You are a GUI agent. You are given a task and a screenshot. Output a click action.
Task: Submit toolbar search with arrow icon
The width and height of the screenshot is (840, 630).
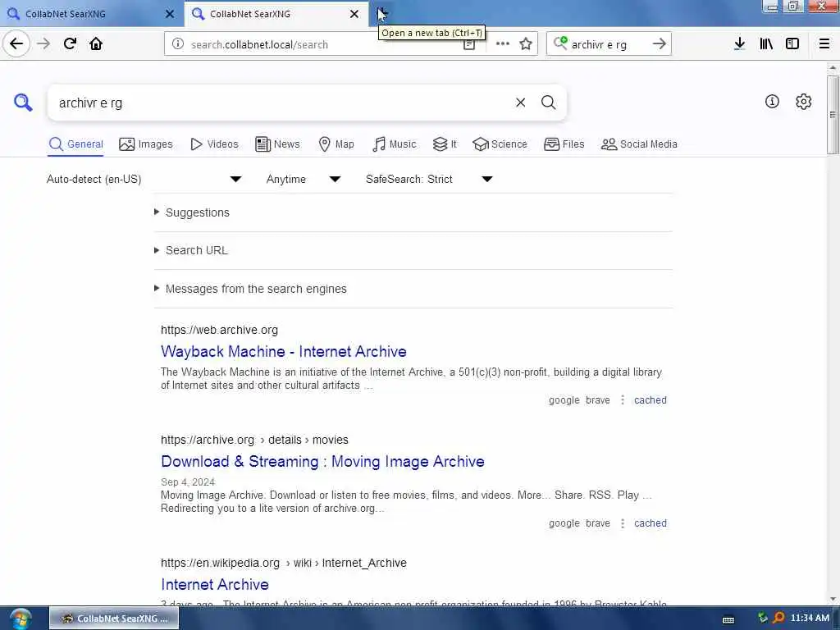[660, 44]
